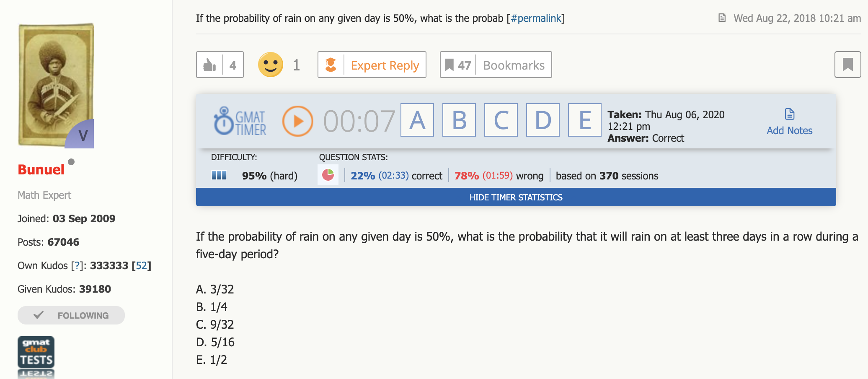Click the yellow smiley face icon

270,65
